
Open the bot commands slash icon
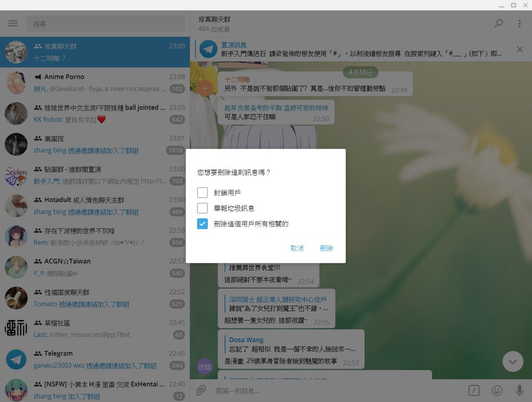click(x=474, y=390)
